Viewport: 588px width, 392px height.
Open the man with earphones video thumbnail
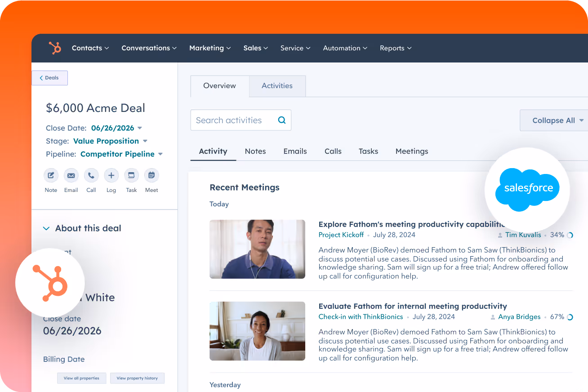(257, 249)
